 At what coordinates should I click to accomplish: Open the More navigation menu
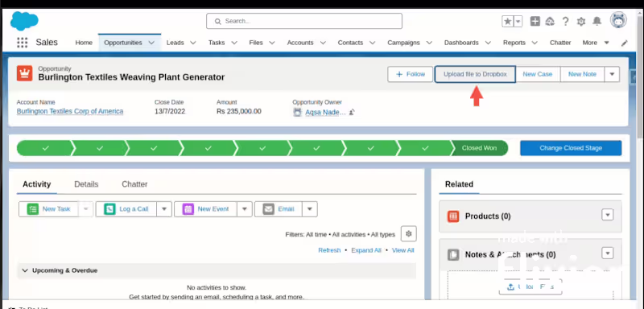coord(596,43)
